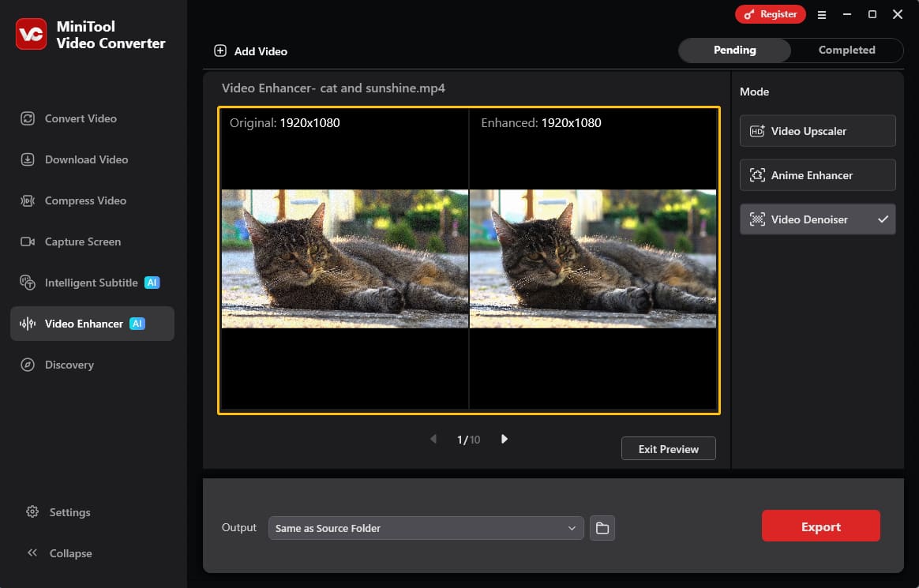Open the hamburger menu

click(822, 14)
